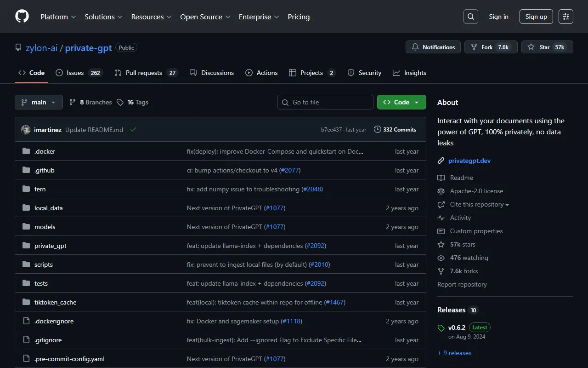The width and height of the screenshot is (588, 368).
Task: Open the private_gpt folder
Action: tap(50, 246)
